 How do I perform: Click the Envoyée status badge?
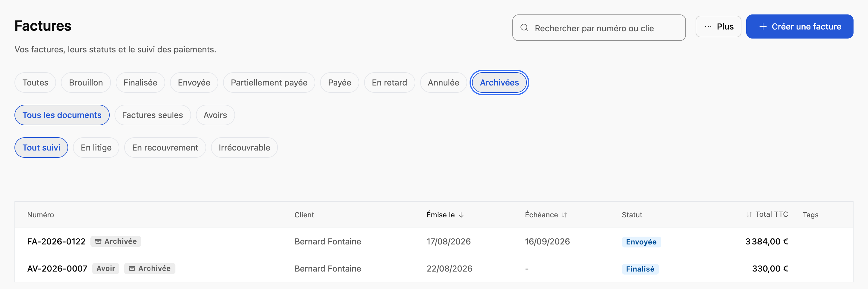point(641,242)
